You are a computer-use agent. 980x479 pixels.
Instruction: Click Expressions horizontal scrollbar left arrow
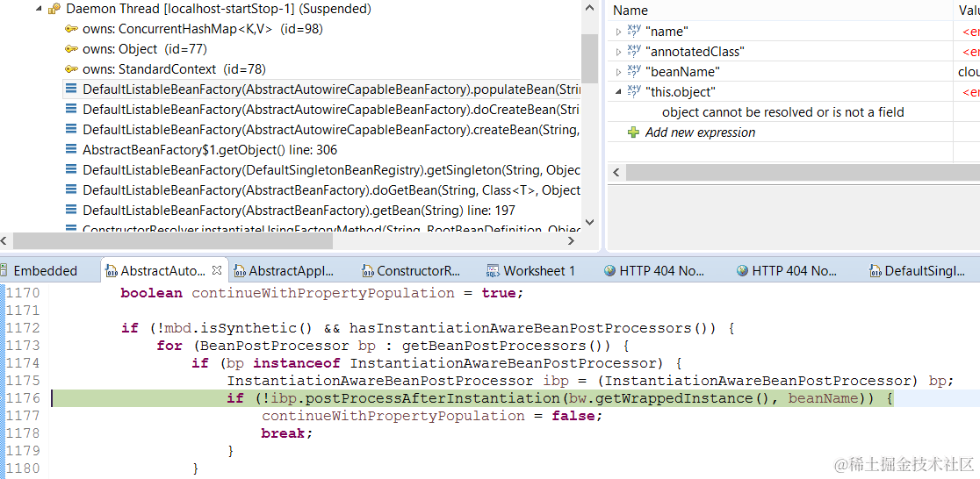tap(616, 172)
